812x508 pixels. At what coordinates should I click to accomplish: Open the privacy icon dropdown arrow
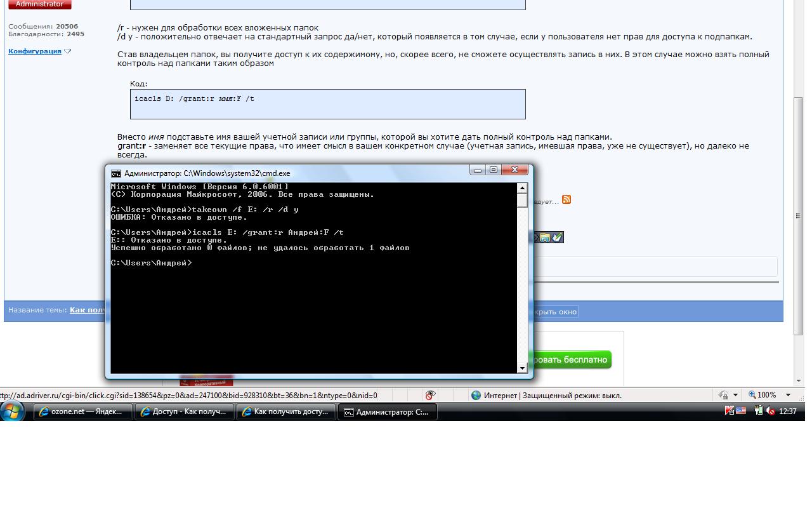(735, 395)
